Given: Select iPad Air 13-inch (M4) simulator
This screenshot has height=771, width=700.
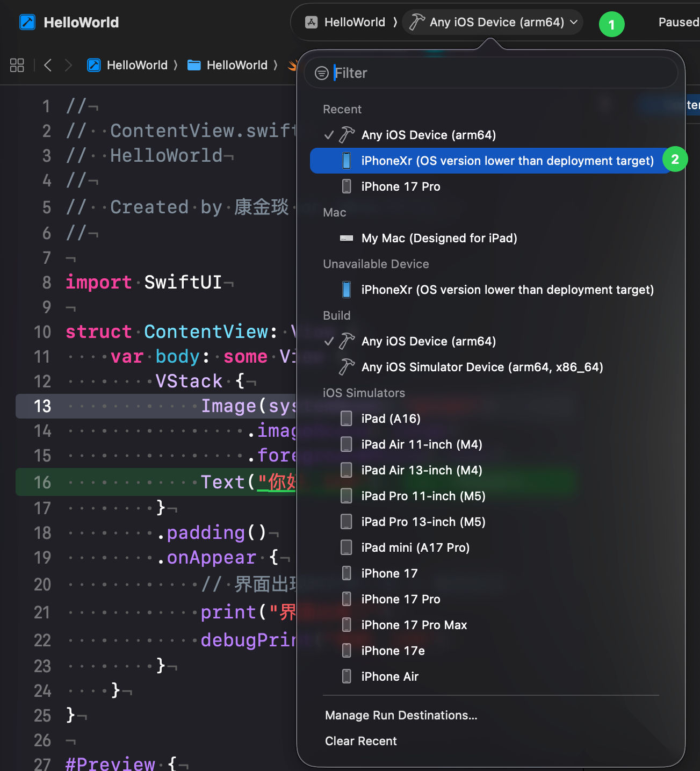Looking at the screenshot, I should (x=491, y=470).
